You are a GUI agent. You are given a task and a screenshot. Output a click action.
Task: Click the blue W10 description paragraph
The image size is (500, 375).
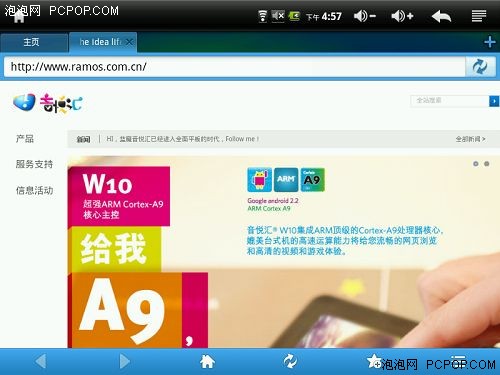(345, 240)
